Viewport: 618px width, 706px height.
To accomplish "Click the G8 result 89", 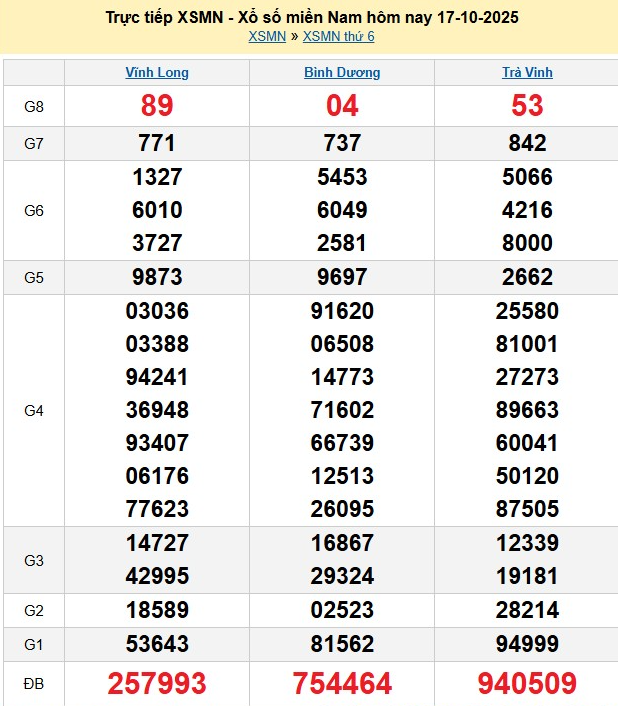I will pyautogui.click(x=157, y=106).
